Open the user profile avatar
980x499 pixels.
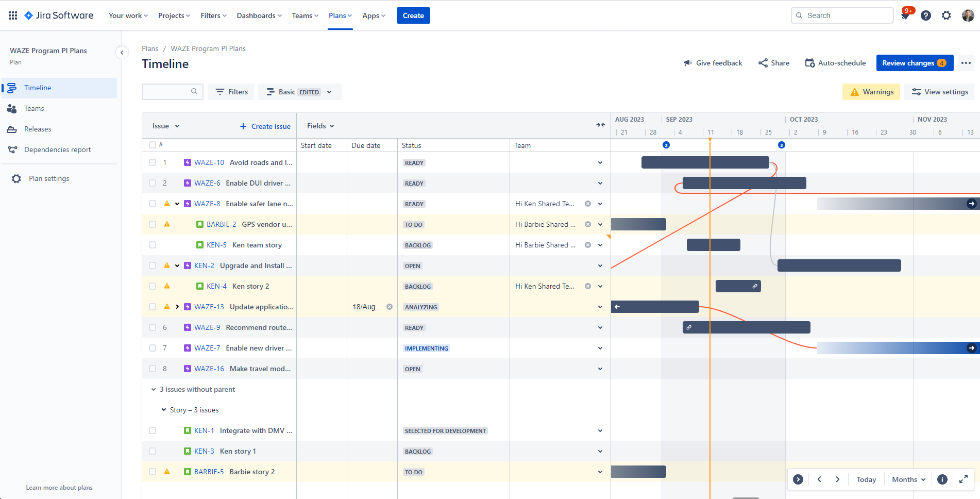pyautogui.click(x=968, y=15)
